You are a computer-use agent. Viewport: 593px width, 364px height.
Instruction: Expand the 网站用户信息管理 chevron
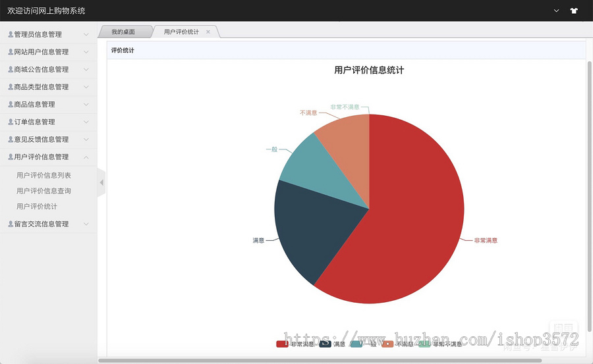86,52
